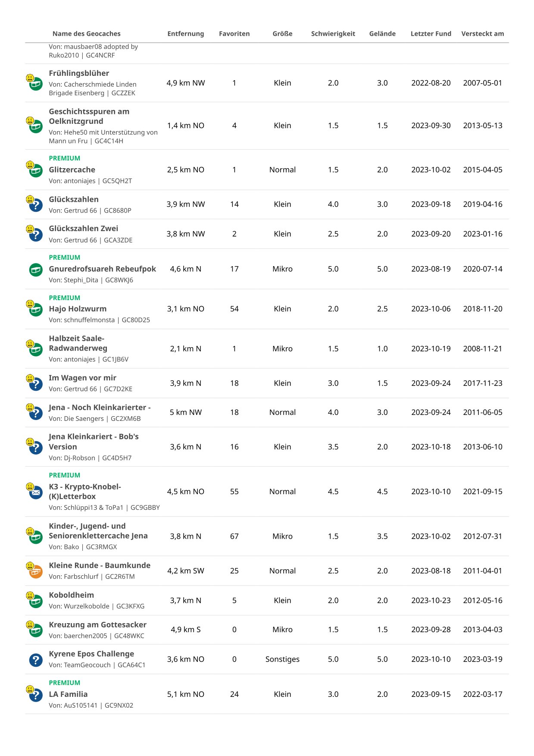
Task: Click the Im Wagen vor mir icon
Action: coord(35,383)
